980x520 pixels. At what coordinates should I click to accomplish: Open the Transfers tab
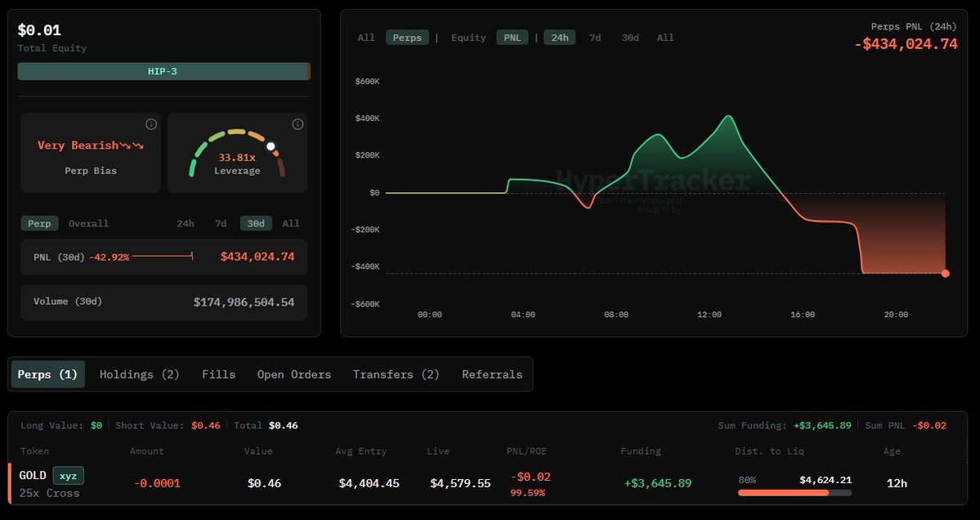396,374
